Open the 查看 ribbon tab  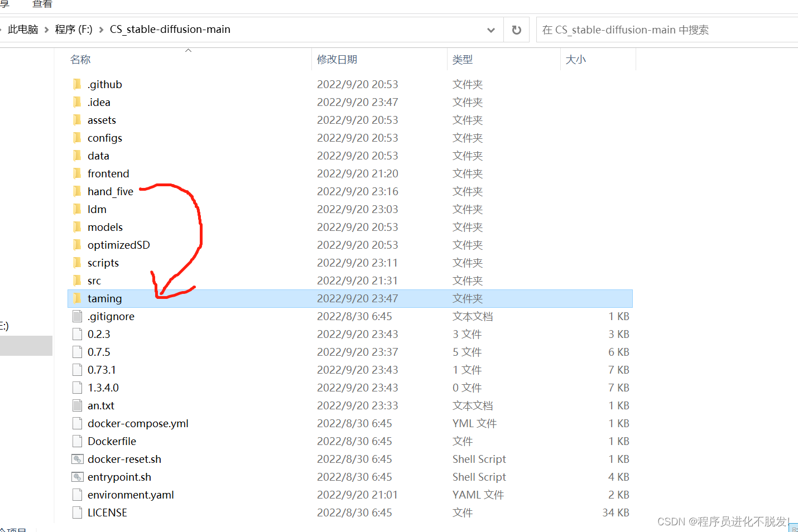(42, 4)
